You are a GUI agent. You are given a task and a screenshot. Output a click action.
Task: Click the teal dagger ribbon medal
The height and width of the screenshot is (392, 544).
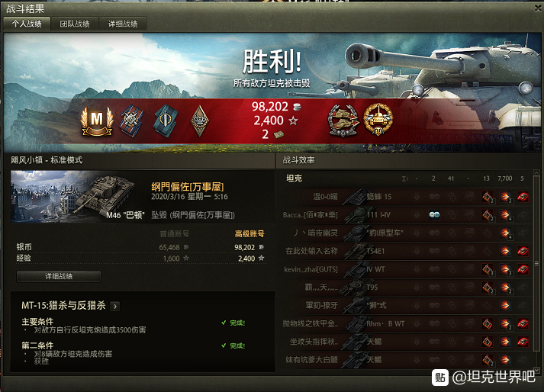pyautogui.click(x=166, y=120)
